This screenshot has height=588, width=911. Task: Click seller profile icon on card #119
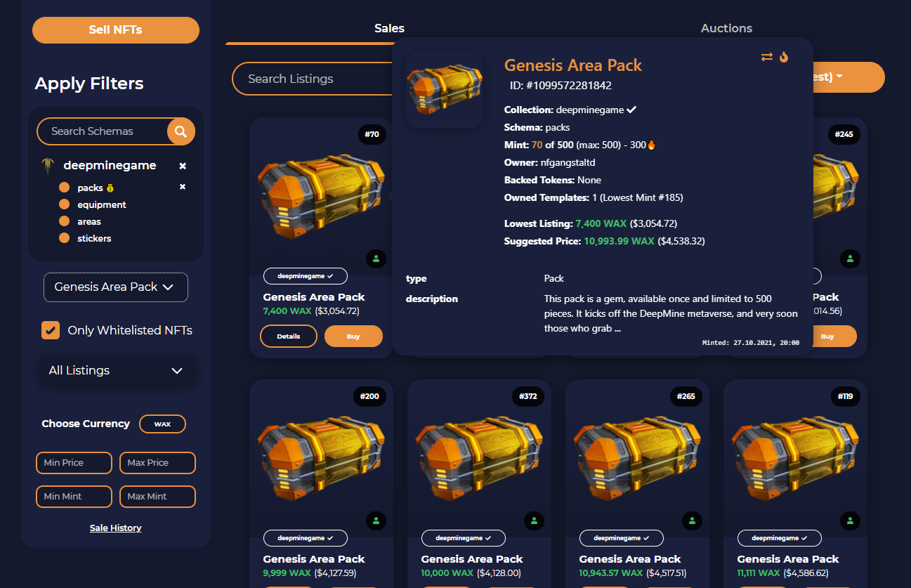click(x=851, y=521)
